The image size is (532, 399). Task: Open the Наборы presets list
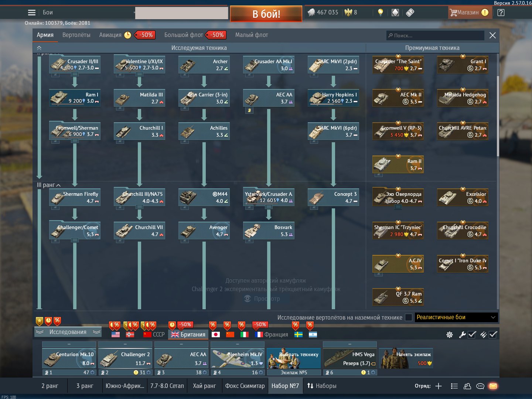322,386
